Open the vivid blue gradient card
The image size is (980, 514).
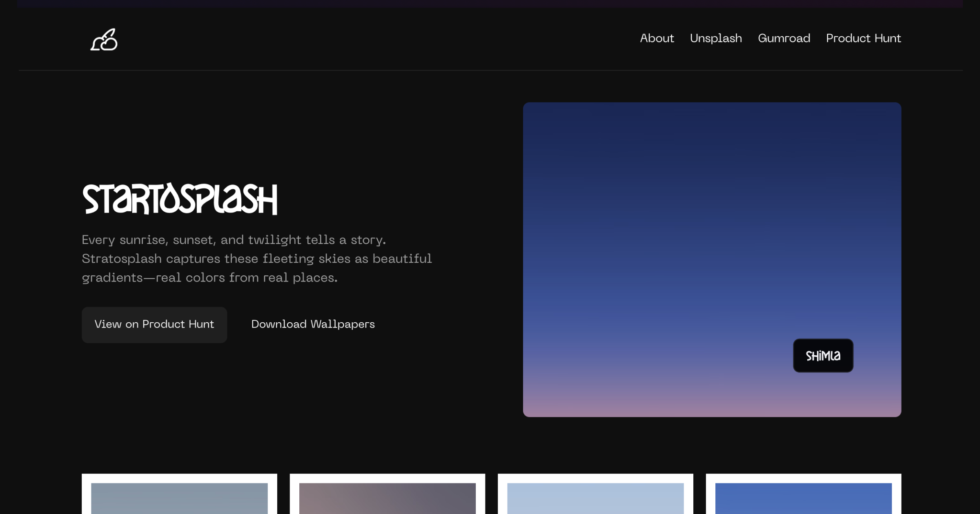tap(803, 498)
